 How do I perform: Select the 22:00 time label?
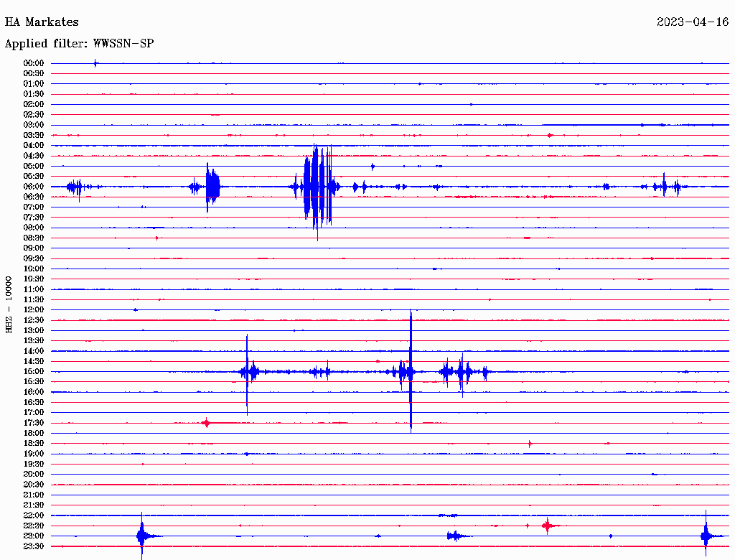coord(34,515)
